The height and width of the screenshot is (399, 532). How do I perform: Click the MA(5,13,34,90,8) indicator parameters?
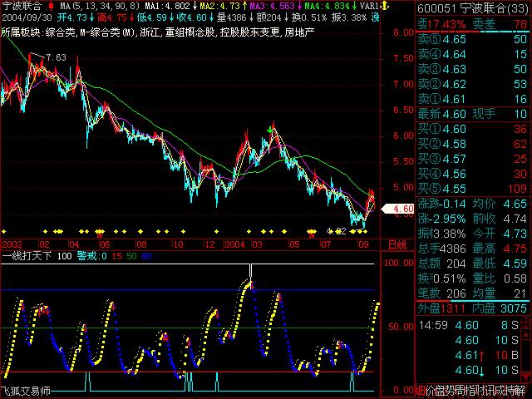[x=100, y=6]
